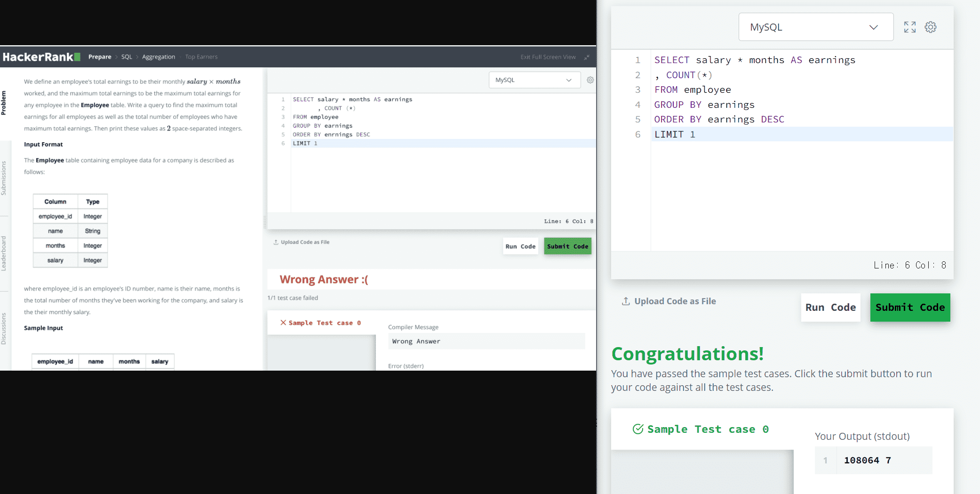Click large Submit Code button on right
The width and height of the screenshot is (980, 494).
tap(910, 308)
